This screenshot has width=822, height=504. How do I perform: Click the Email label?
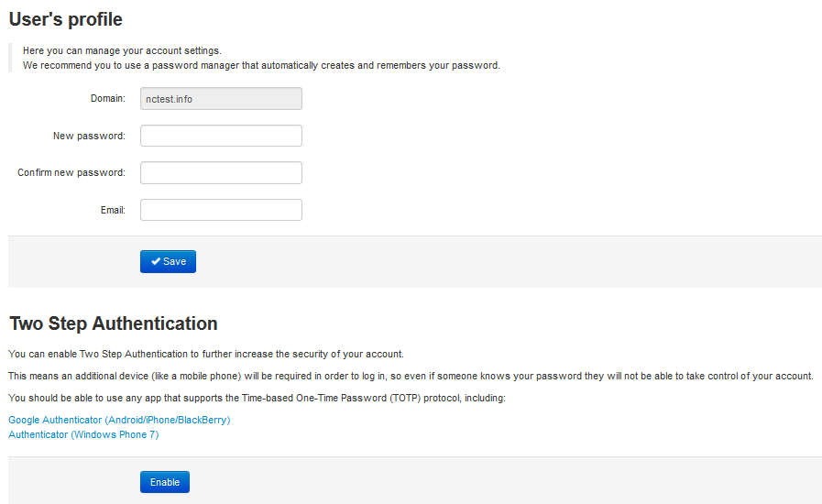pos(113,211)
